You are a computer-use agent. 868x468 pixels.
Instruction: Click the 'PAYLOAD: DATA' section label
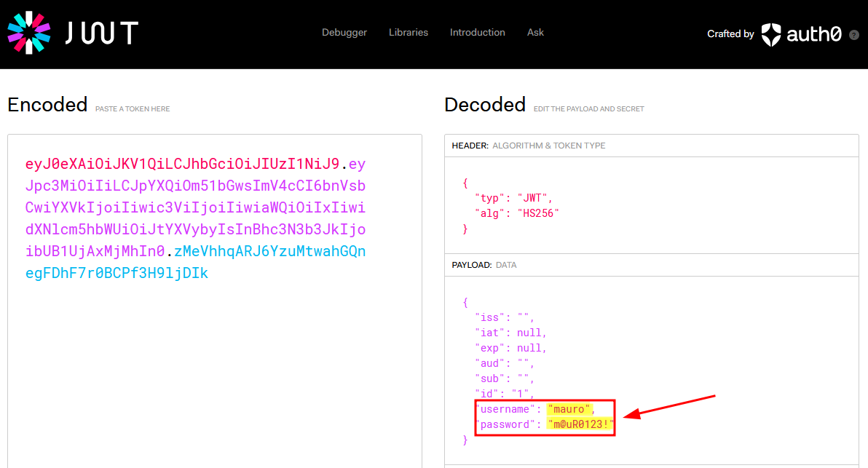(x=484, y=265)
